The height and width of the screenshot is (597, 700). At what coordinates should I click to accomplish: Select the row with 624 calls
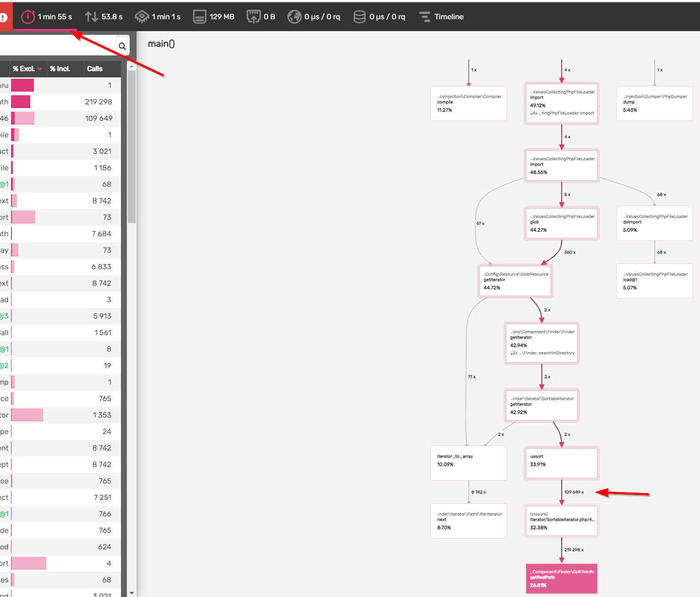pyautogui.click(x=60, y=547)
